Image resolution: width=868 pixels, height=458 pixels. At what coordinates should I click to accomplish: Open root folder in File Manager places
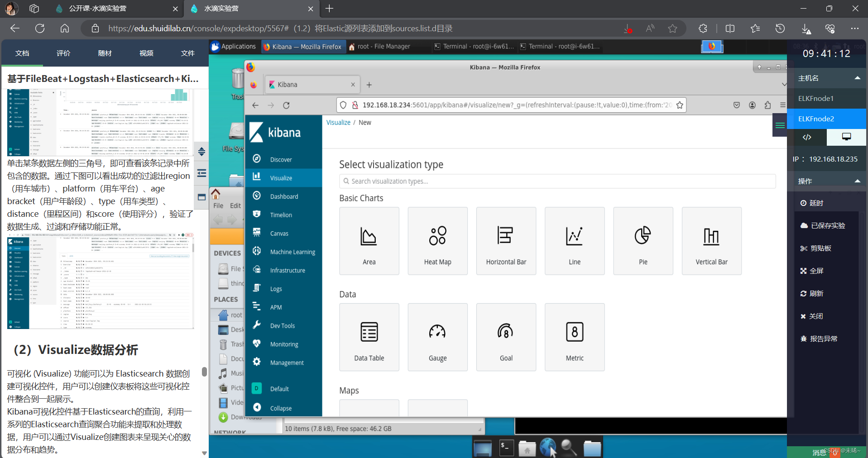click(x=231, y=315)
